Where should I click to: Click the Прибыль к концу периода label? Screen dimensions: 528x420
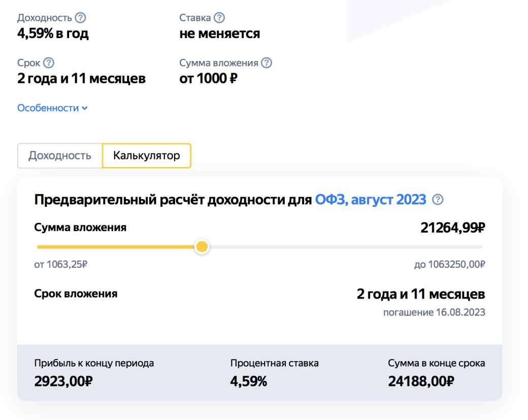coord(94,363)
